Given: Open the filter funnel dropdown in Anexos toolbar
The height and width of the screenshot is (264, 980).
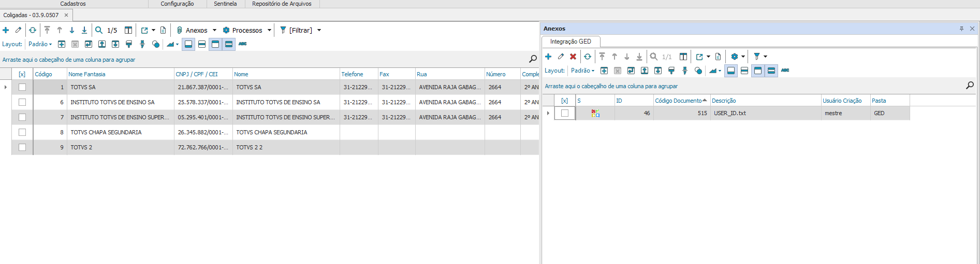Looking at the screenshot, I should 765,57.
